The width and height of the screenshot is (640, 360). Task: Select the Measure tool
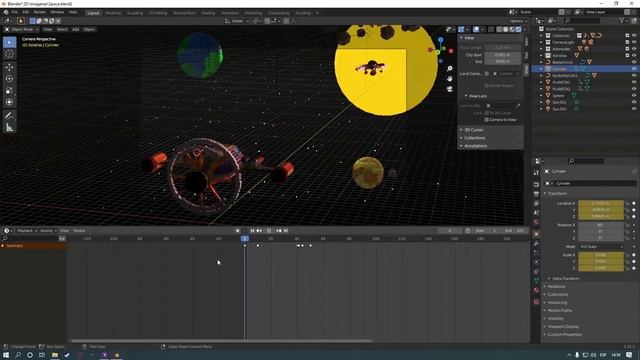pyautogui.click(x=9, y=128)
